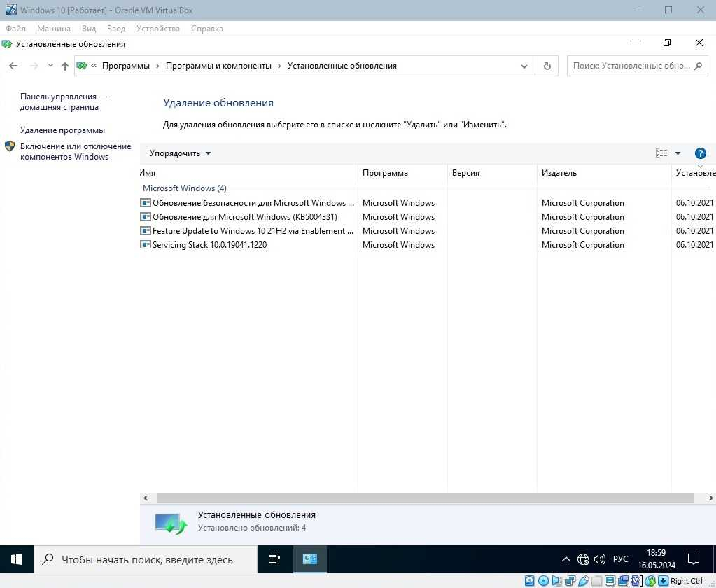Open the clock showing 18:59 16.05.2024
Image resolution: width=716 pixels, height=588 pixels.
(657, 559)
